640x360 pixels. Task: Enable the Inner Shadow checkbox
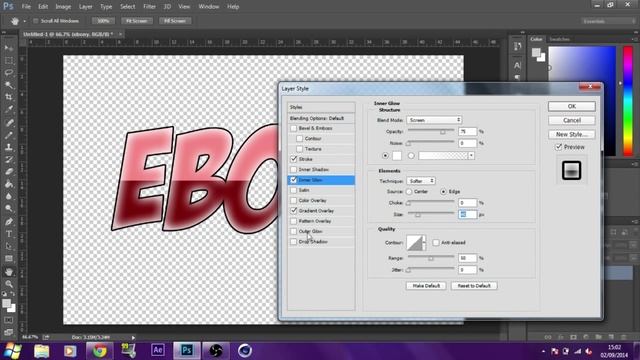[x=293, y=169]
